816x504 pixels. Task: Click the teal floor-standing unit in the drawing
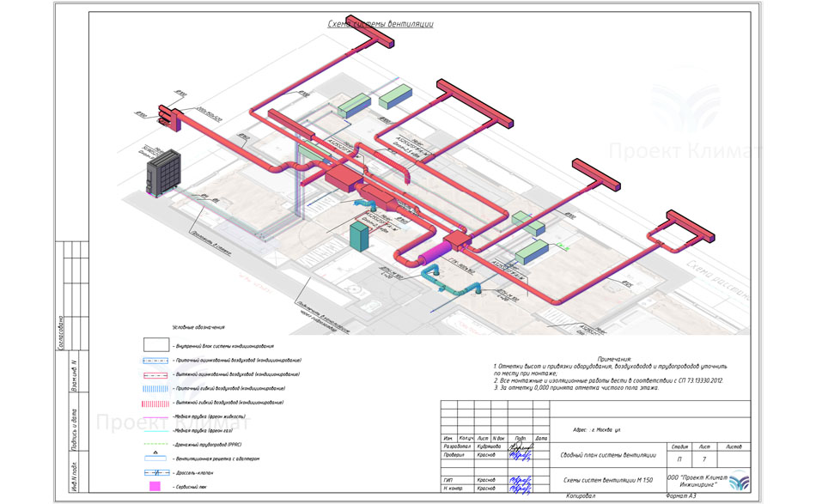coord(357,236)
